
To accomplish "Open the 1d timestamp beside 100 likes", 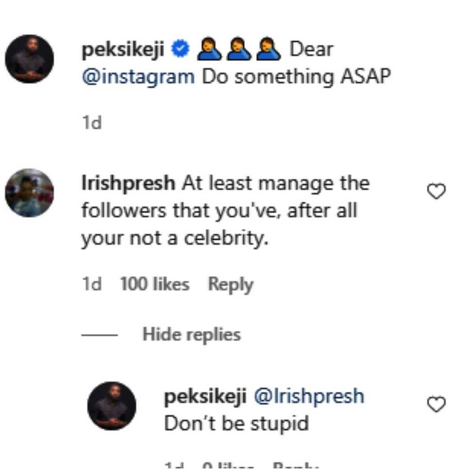I will (92, 284).
